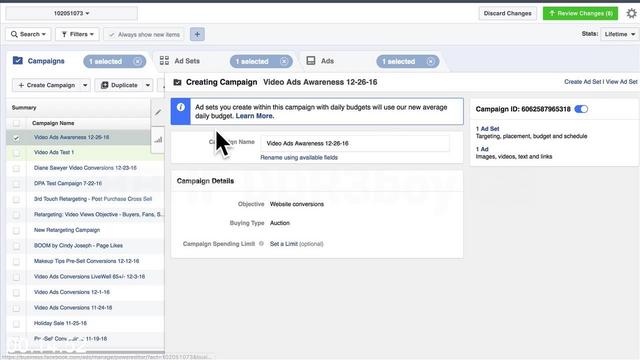The image size is (640, 360).
Task: Clear the Ads 1 selected pill
Action: (431, 61)
